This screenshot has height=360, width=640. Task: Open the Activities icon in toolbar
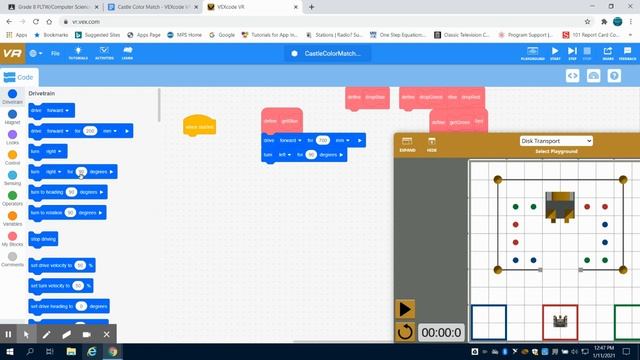[104, 53]
